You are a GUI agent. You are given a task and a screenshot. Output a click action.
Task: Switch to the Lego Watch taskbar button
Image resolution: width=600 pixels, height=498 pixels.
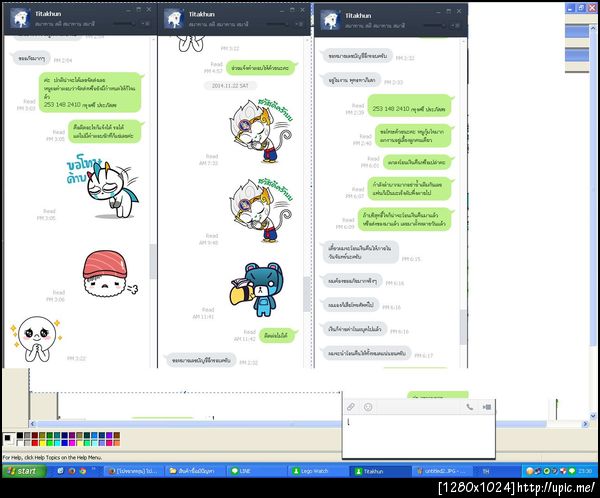tap(318, 471)
